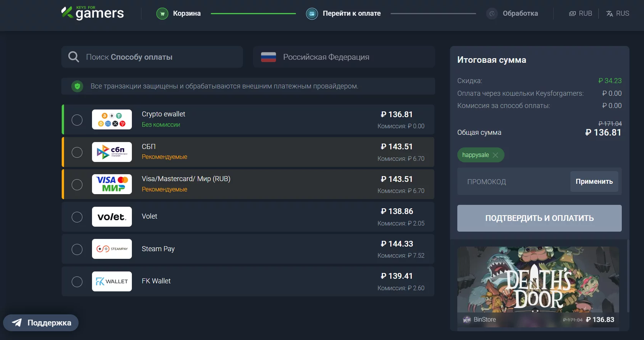
Task: Click the ₽ 138.86 Volet price
Action: point(397,211)
